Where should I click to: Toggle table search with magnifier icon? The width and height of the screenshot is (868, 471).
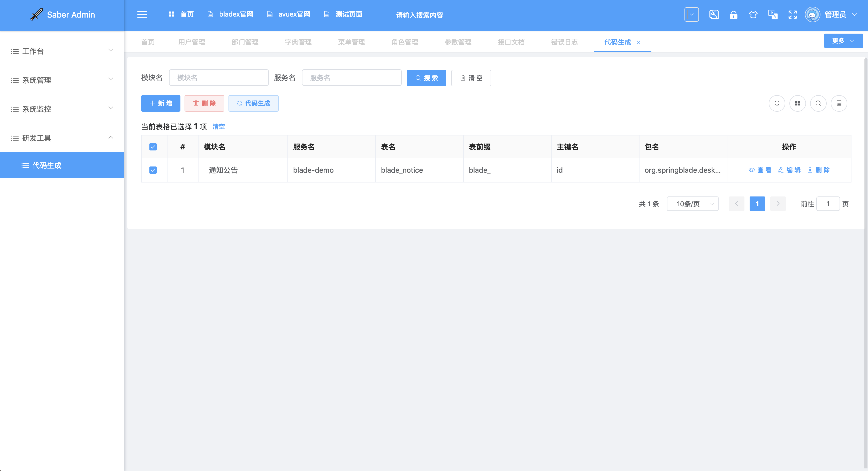coord(818,103)
